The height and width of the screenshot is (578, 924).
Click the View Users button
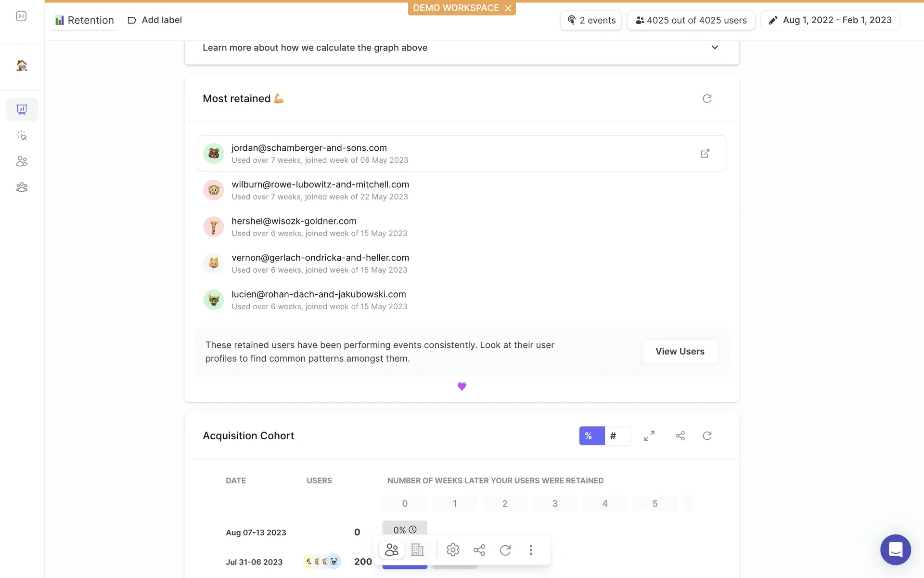pos(680,352)
